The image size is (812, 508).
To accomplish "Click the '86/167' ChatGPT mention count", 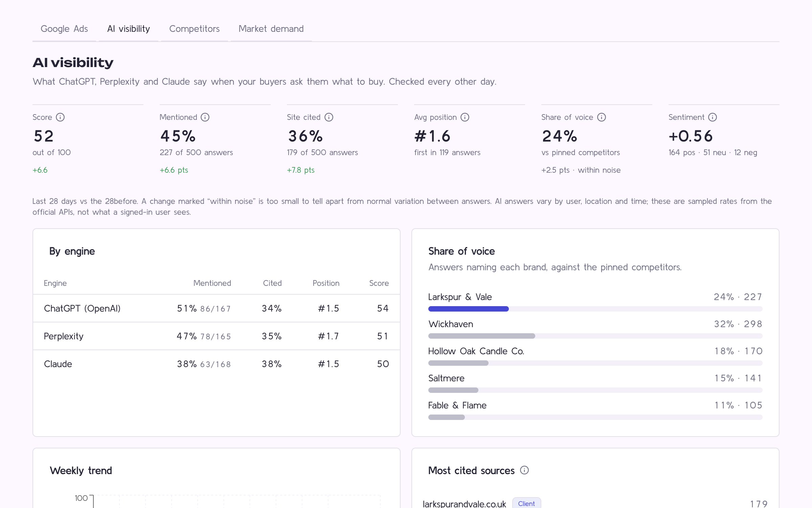I will 216,309.
